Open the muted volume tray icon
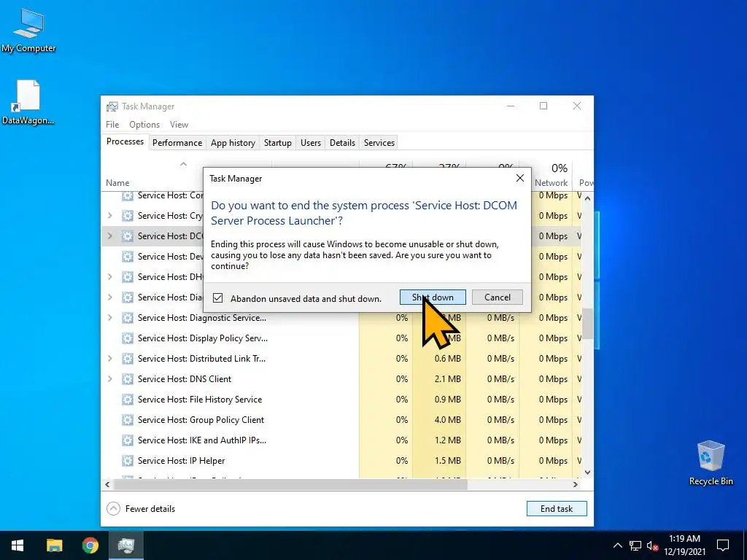Viewport: 747px width, 560px height. click(x=652, y=545)
